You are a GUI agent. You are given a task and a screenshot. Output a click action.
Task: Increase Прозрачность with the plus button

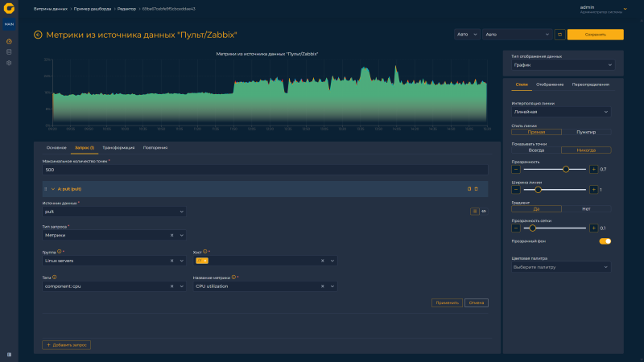(x=593, y=169)
